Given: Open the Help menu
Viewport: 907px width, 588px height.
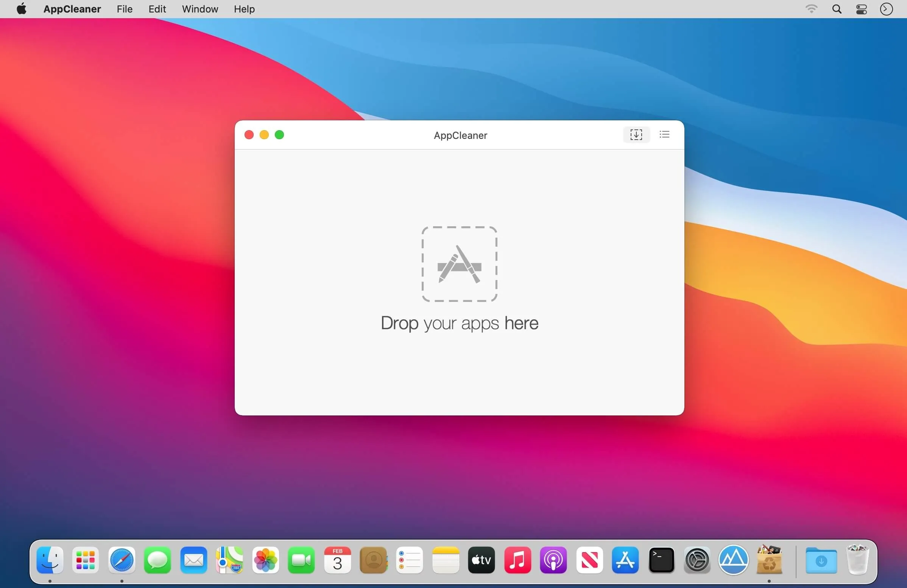Looking at the screenshot, I should tap(244, 9).
